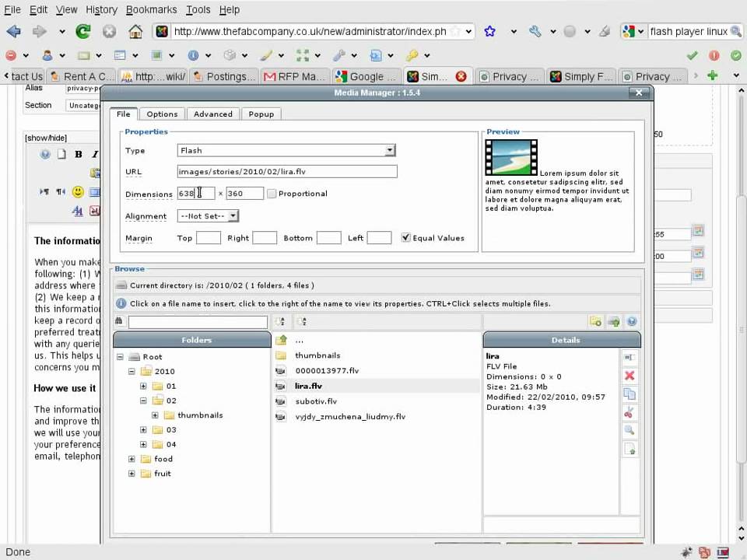
Task: Click the browser Back arrow
Action: (x=14, y=31)
